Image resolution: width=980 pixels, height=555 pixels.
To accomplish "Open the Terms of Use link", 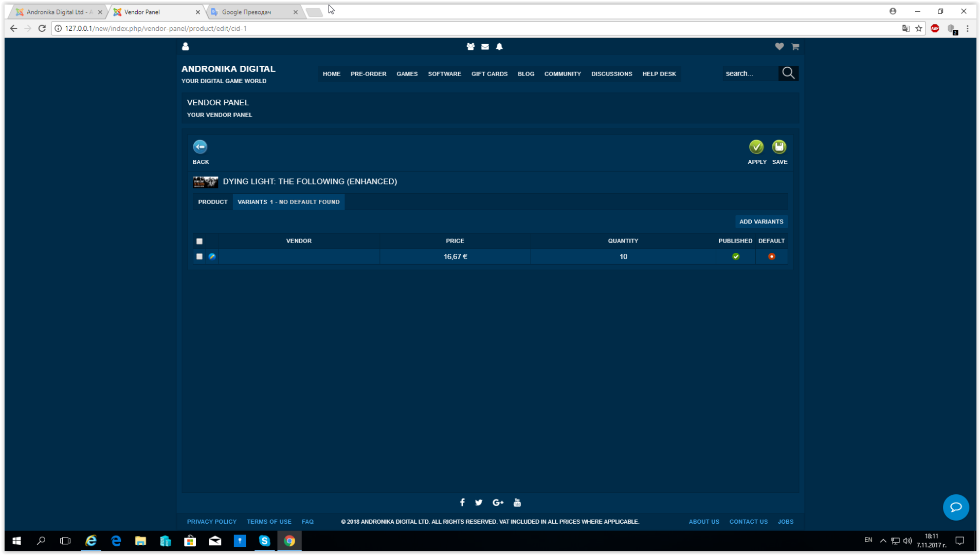I will pos(269,522).
